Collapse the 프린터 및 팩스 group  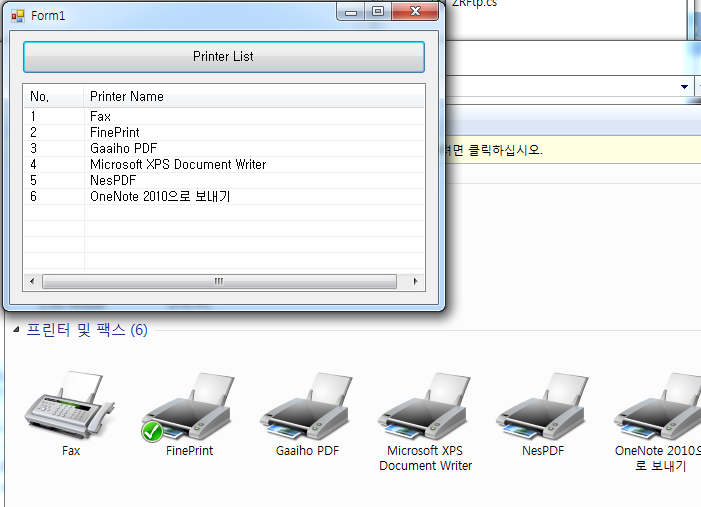pos(16,330)
